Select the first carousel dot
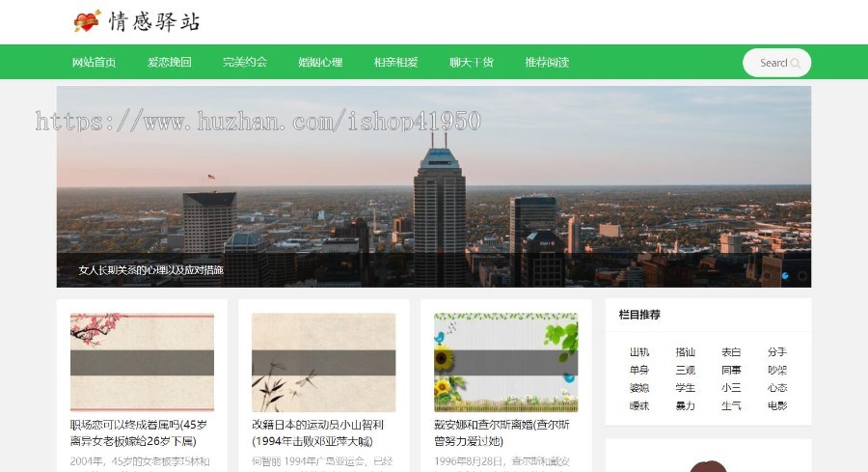868x472 pixels. [x=767, y=275]
